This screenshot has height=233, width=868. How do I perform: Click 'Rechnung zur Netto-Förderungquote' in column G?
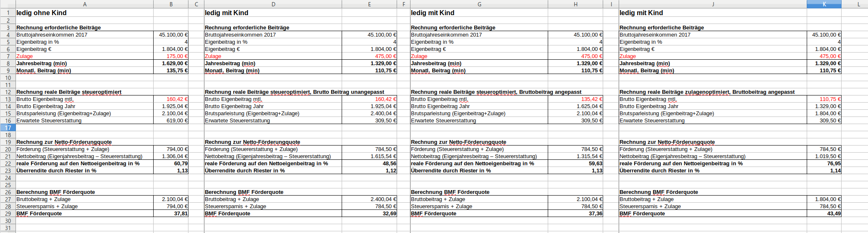click(458, 142)
